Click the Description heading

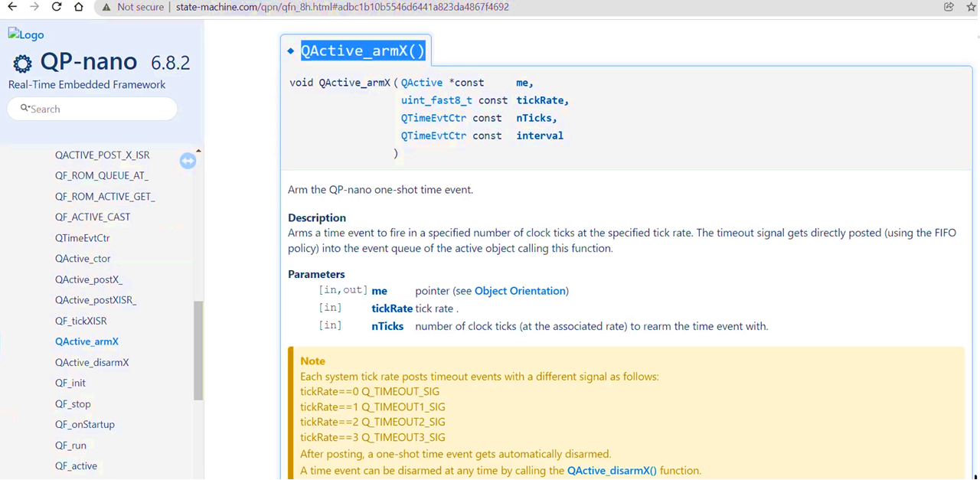(x=317, y=217)
